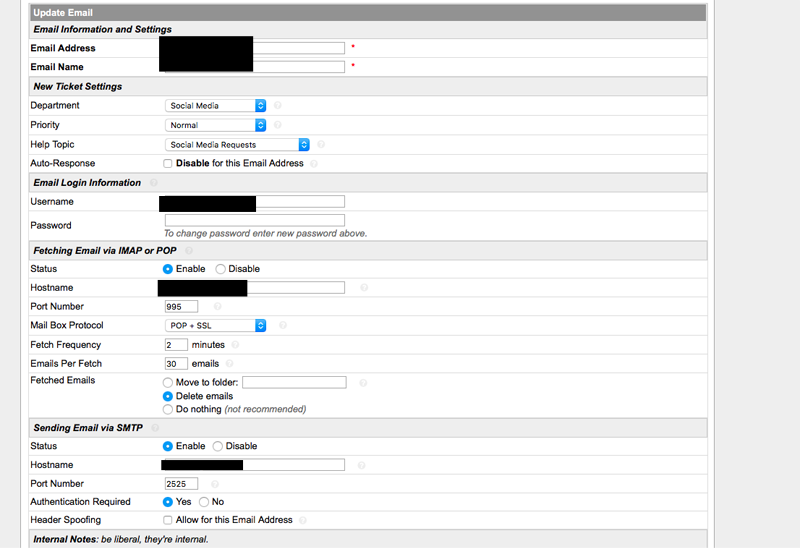
Task: Set Authentication Required to No
Action: (x=204, y=502)
